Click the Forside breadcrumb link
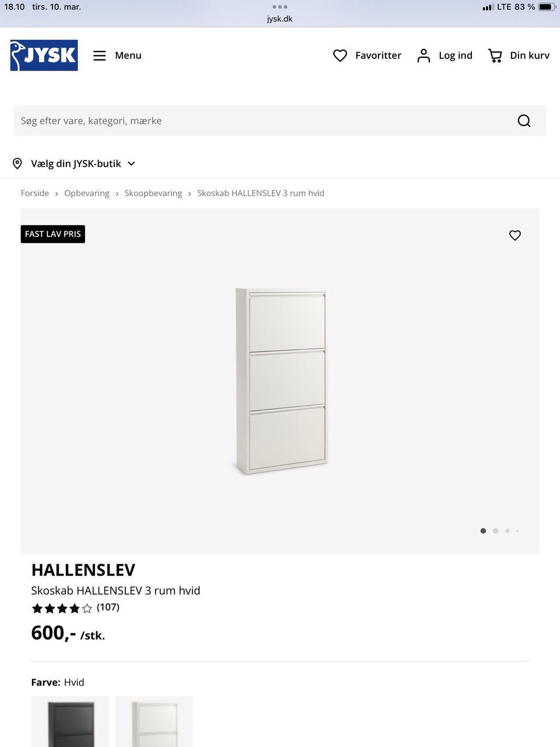This screenshot has height=747, width=560. pyautogui.click(x=34, y=193)
